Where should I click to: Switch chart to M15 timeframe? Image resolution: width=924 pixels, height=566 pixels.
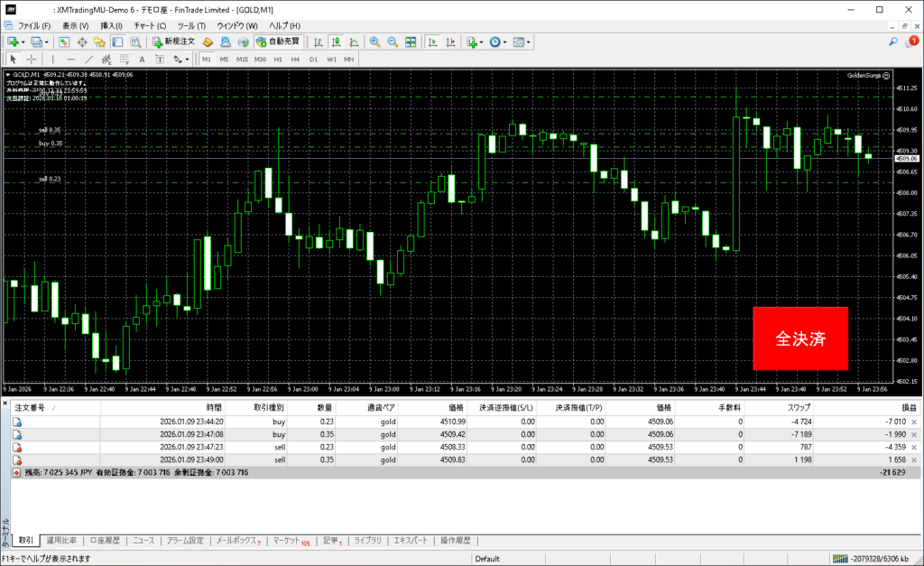click(x=242, y=59)
